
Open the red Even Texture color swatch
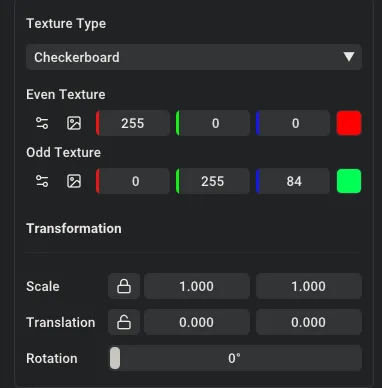[349, 123]
